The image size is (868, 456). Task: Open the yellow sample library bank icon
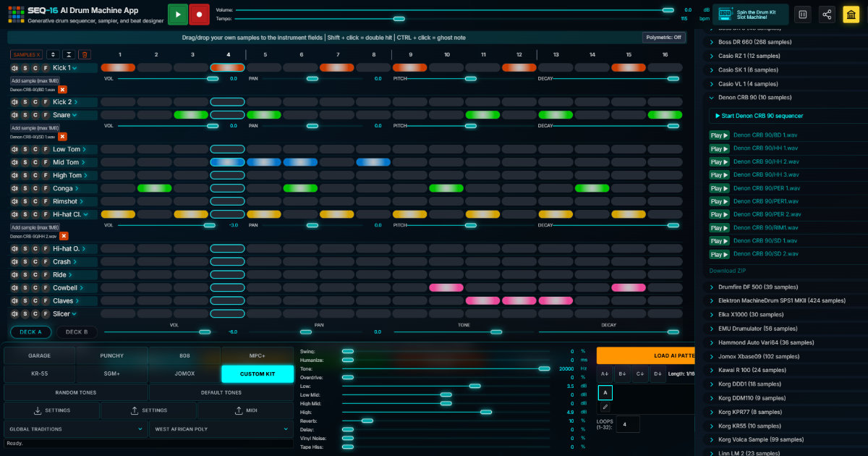tap(851, 14)
